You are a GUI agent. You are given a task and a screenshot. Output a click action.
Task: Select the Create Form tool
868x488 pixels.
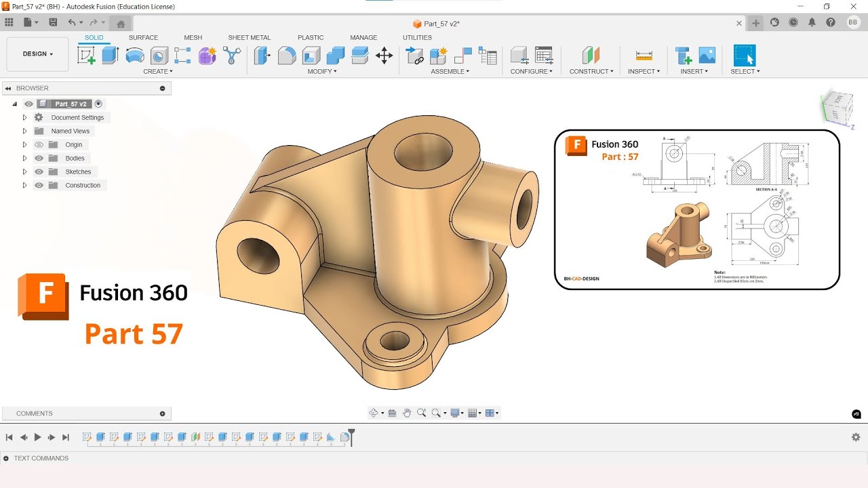[208, 56]
